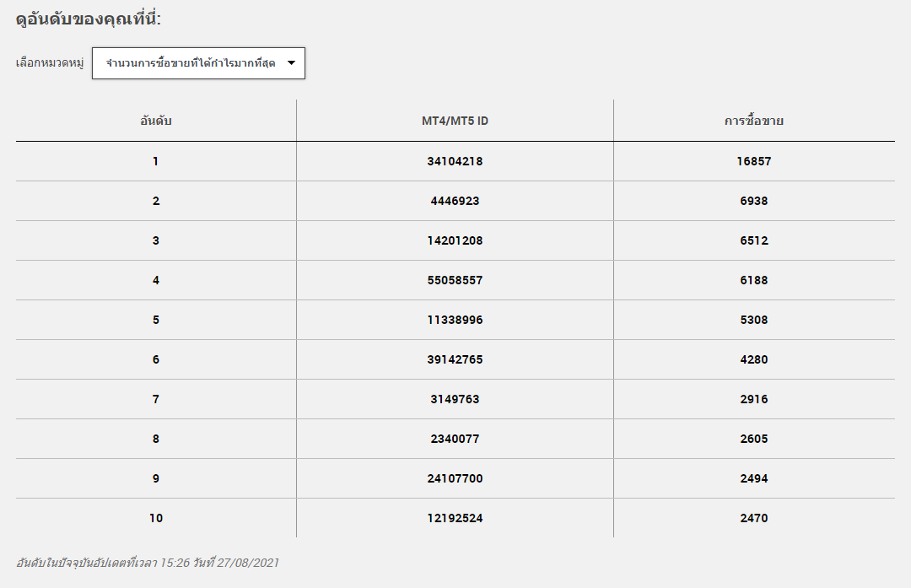Click rank number 1 cell

coord(156,161)
